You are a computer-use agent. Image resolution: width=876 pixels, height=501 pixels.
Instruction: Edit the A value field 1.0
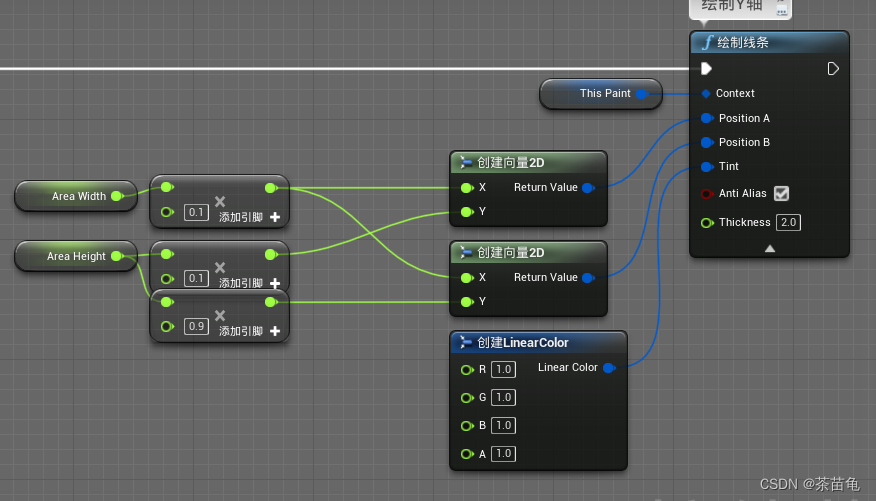[503, 454]
